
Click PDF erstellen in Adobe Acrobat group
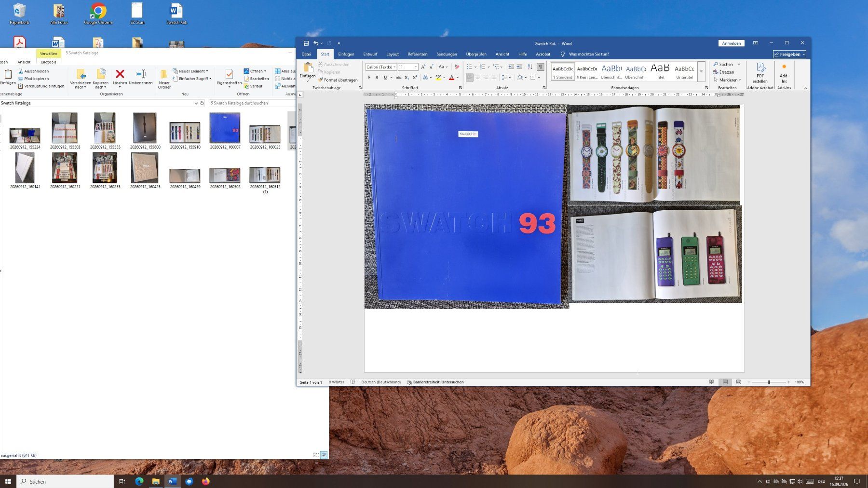[760, 73]
